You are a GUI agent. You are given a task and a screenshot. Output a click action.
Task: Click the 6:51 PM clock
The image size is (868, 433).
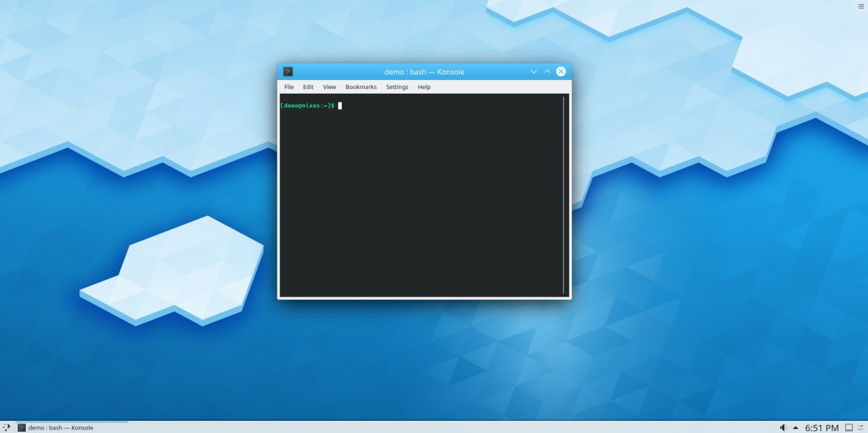tap(822, 428)
